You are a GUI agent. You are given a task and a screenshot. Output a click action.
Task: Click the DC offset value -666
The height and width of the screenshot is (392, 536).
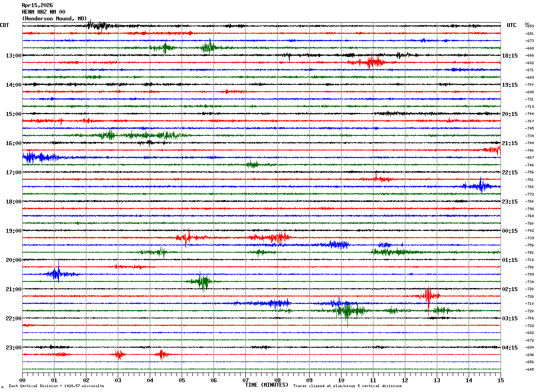coord(529,55)
